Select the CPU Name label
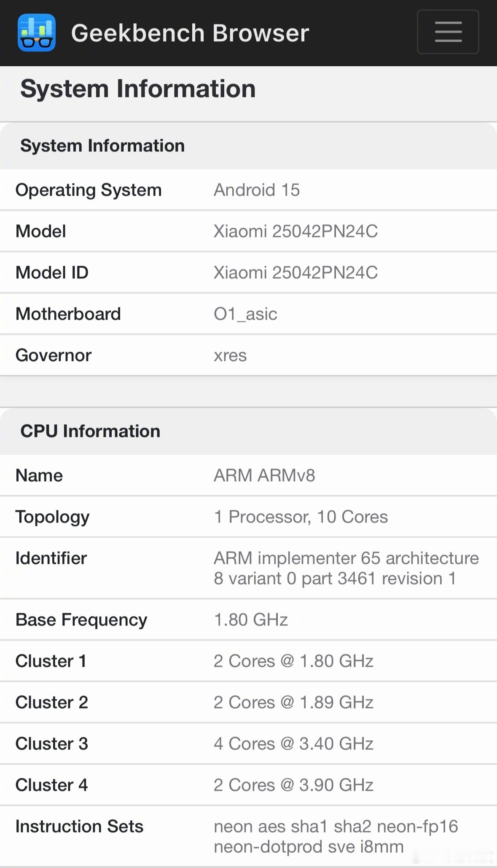497x868 pixels. tap(39, 475)
